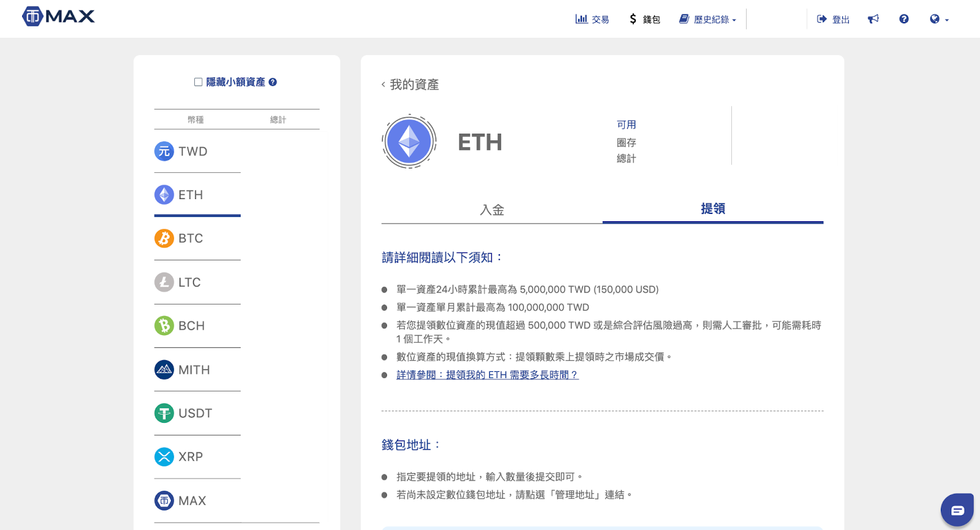Click the 總計 column header in sidebar
The image size is (980, 530).
278,119
